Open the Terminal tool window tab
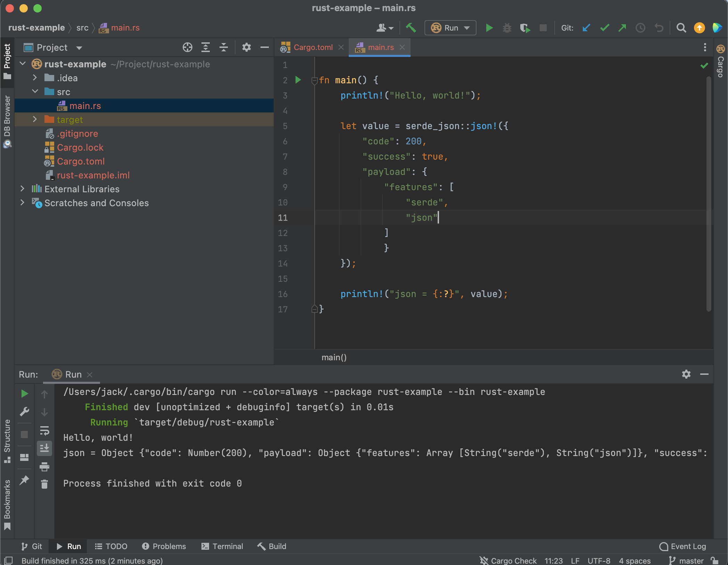728x565 pixels. (222, 546)
